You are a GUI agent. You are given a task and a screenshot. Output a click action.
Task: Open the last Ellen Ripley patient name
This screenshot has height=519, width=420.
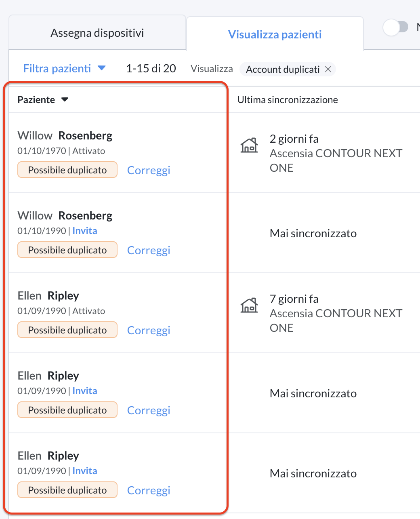(48, 456)
